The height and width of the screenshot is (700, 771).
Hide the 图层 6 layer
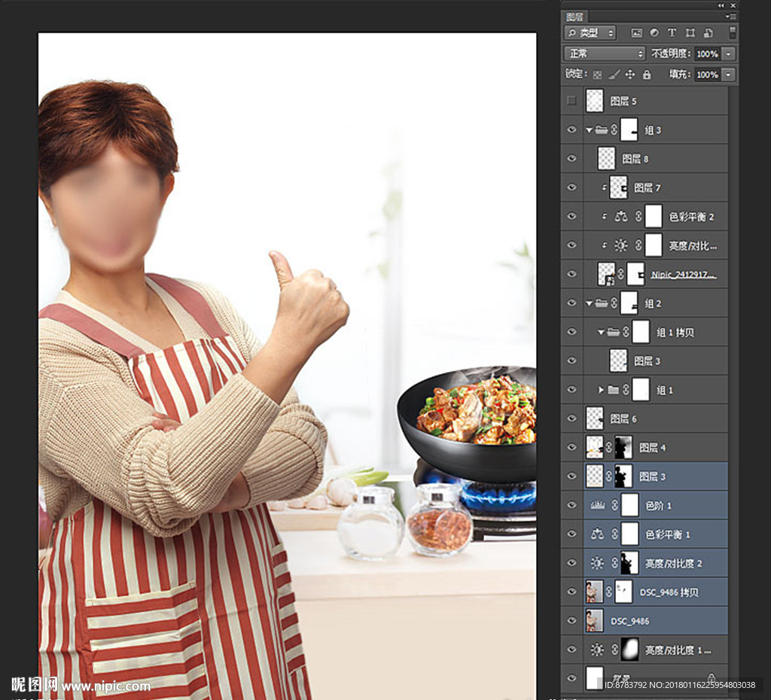(571, 418)
